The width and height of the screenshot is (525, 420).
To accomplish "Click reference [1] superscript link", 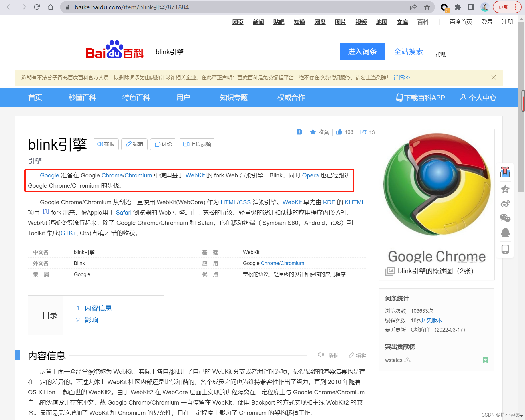I will [46, 211].
